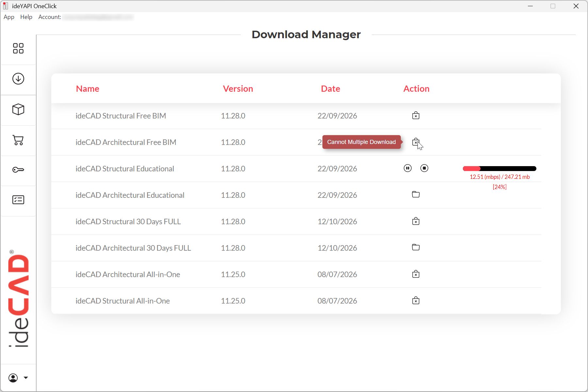Click the 12.51 (mbps) / 247.21 mb status text

[500, 177]
